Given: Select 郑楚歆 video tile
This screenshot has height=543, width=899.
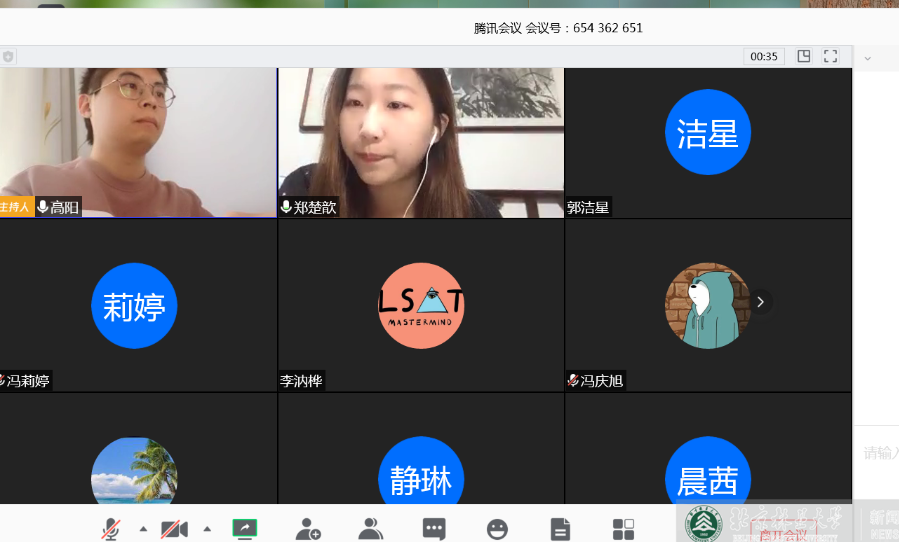Looking at the screenshot, I should click(421, 143).
